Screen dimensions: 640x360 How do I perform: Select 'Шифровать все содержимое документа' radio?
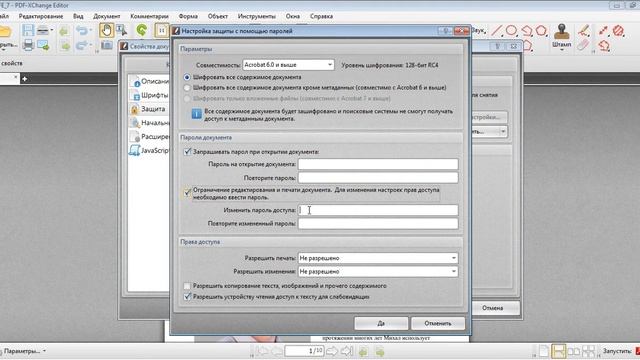pos(187,77)
